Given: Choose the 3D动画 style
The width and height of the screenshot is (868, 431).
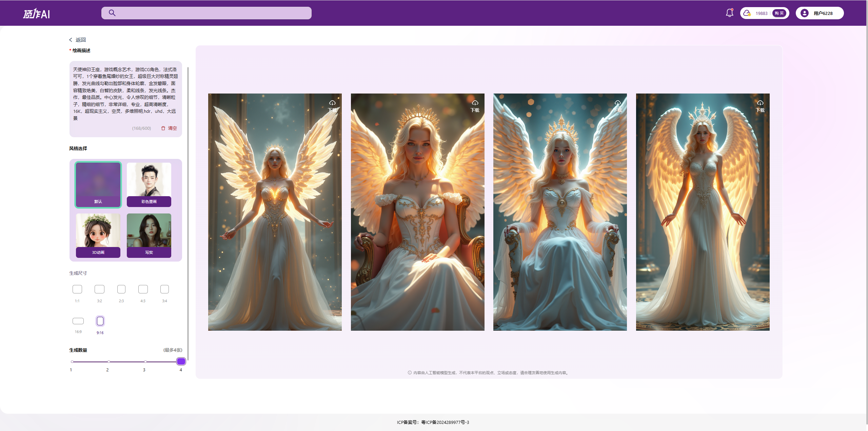Looking at the screenshot, I should 98,235.
